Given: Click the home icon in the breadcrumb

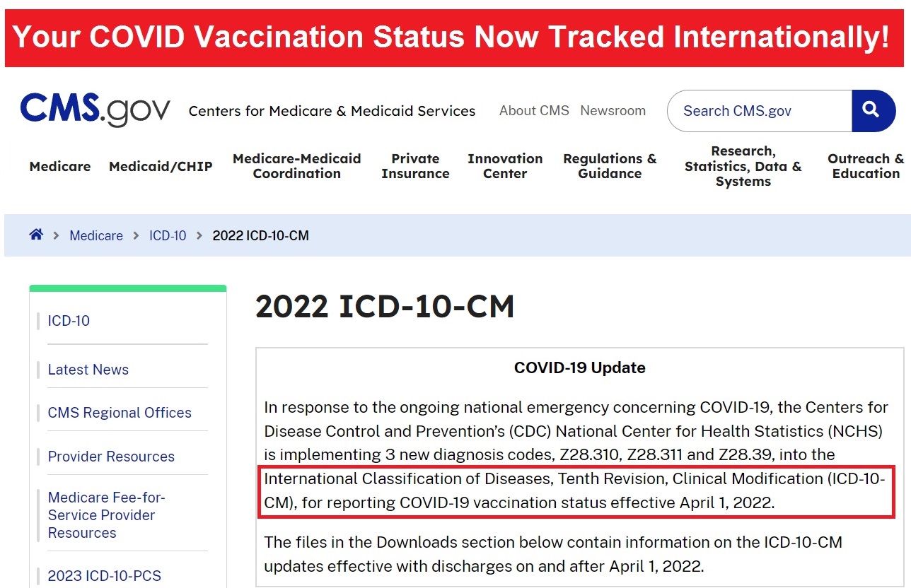Looking at the screenshot, I should (x=36, y=234).
